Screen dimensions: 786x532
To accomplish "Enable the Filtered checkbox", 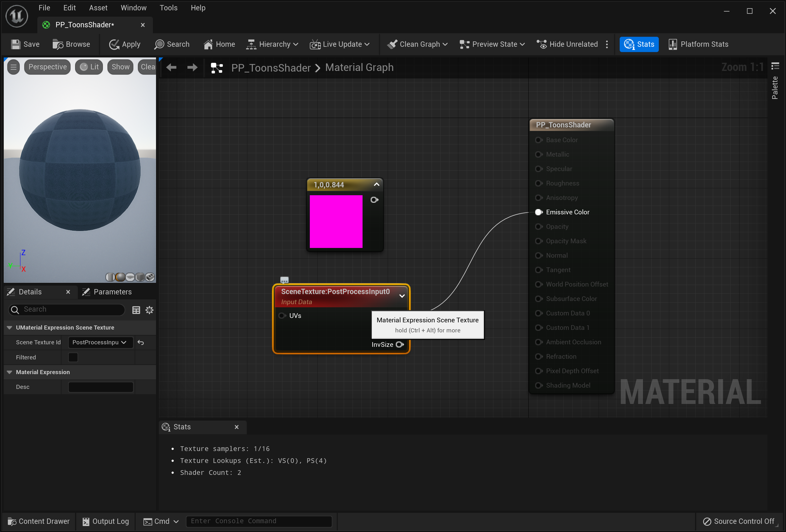I will click(73, 357).
